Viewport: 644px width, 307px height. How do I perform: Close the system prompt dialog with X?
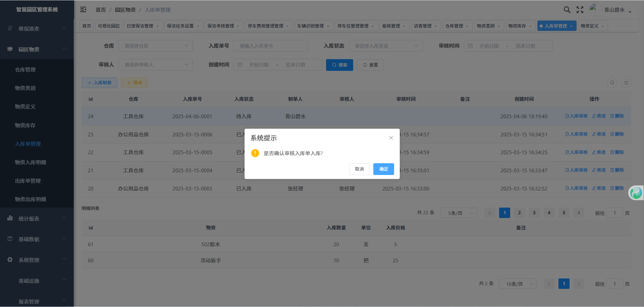coord(391,138)
